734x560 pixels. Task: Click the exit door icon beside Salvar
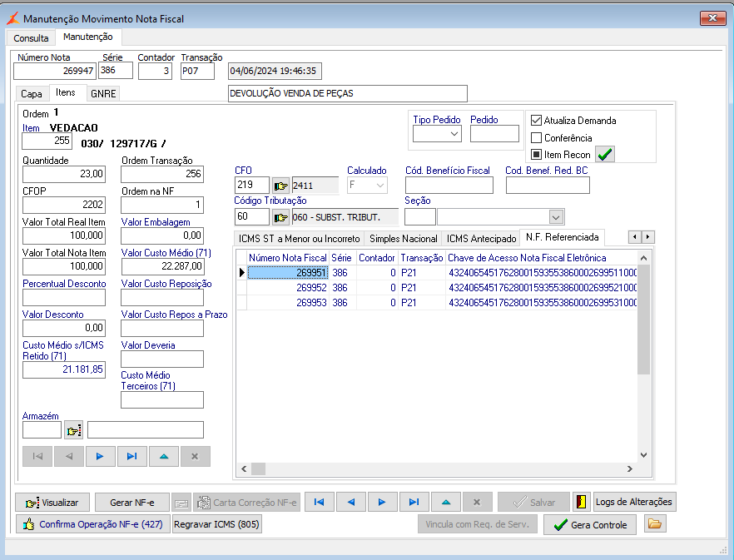[x=582, y=502]
